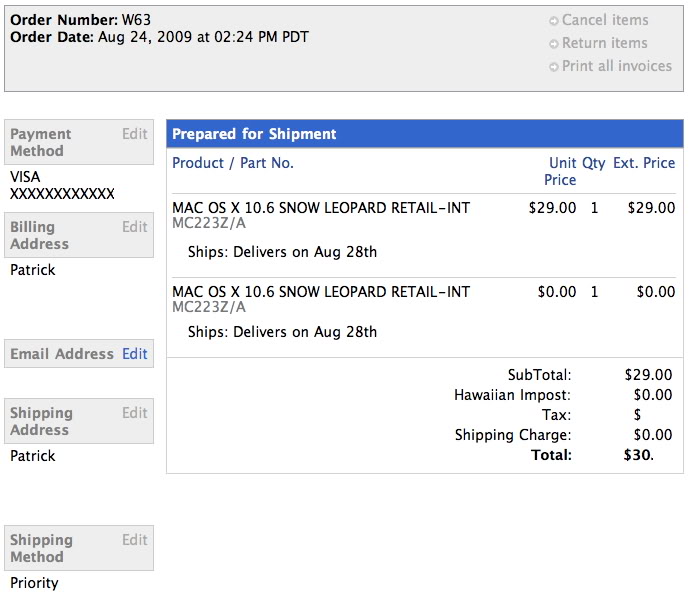Click the arrow icon beside Cancel items
Viewport: 689px width, 599px height.
coord(554,21)
